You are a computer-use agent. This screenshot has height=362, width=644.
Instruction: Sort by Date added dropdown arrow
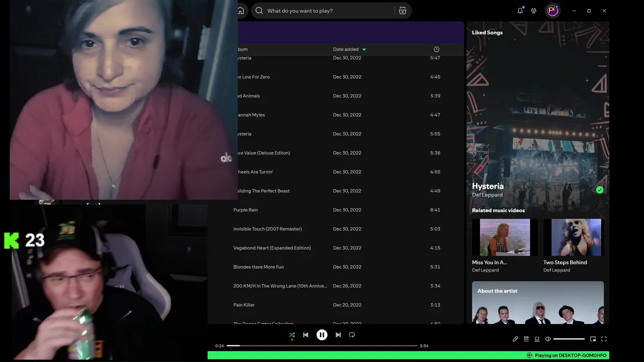[364, 49]
